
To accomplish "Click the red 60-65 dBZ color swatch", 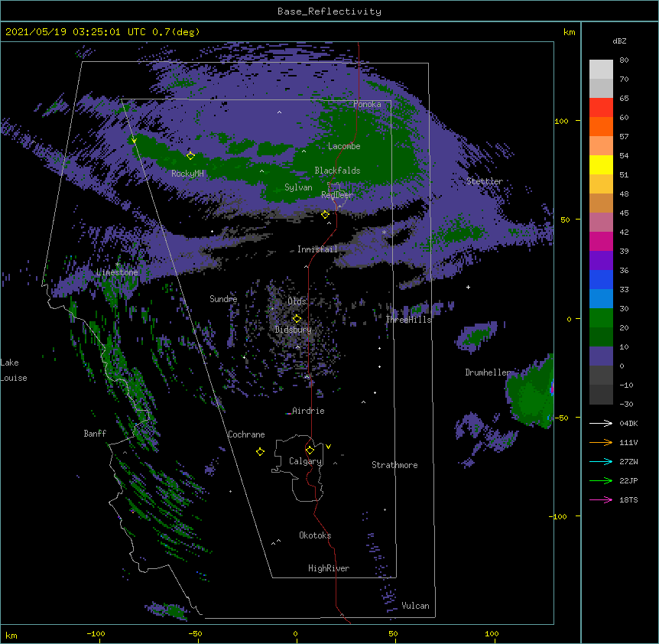I will tap(601, 108).
